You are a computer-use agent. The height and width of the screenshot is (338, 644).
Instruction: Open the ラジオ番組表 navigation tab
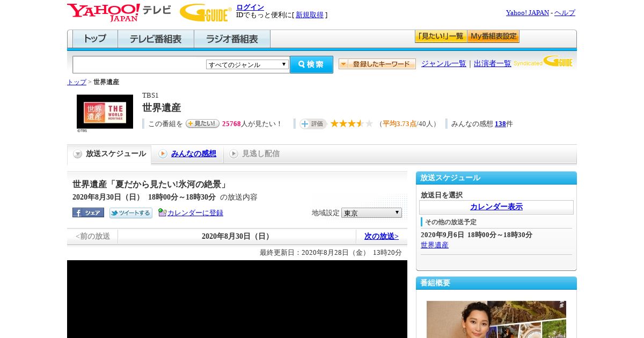pyautogui.click(x=232, y=39)
